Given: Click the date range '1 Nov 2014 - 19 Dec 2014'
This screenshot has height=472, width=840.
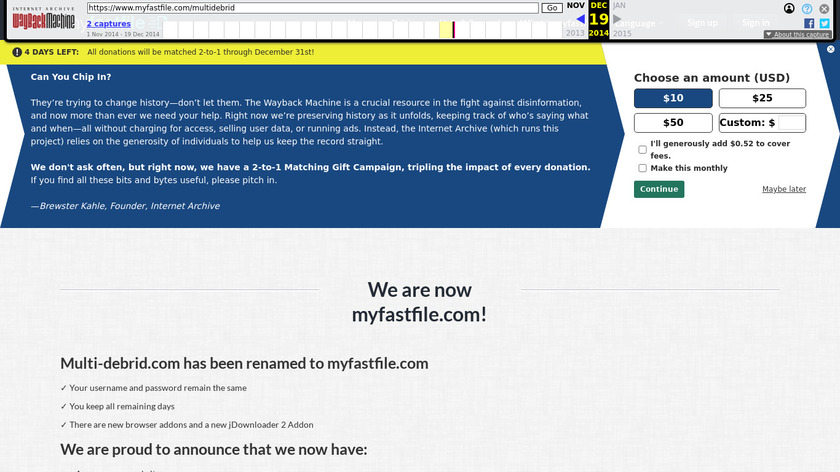Looking at the screenshot, I should click(123, 34).
